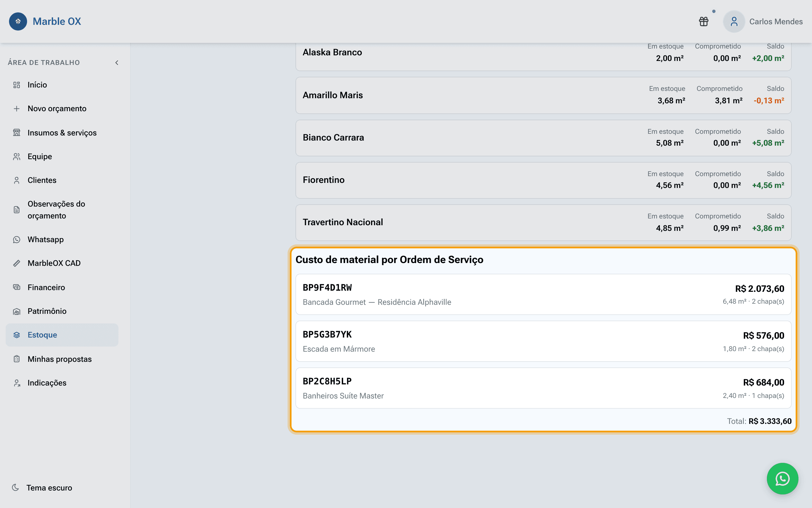Screen dimensions: 812x508
Task: Click the building icon beside Patrimônio
Action: 16,312
